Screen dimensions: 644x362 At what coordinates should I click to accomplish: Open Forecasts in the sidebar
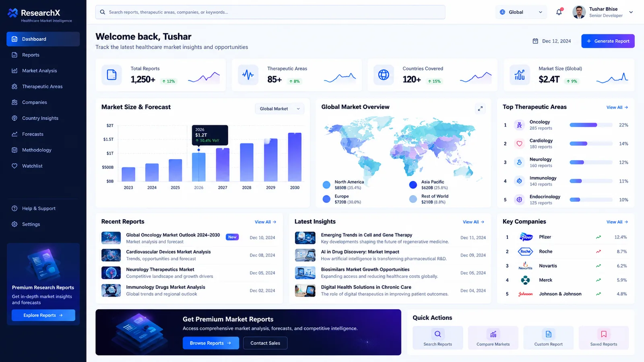point(43,134)
